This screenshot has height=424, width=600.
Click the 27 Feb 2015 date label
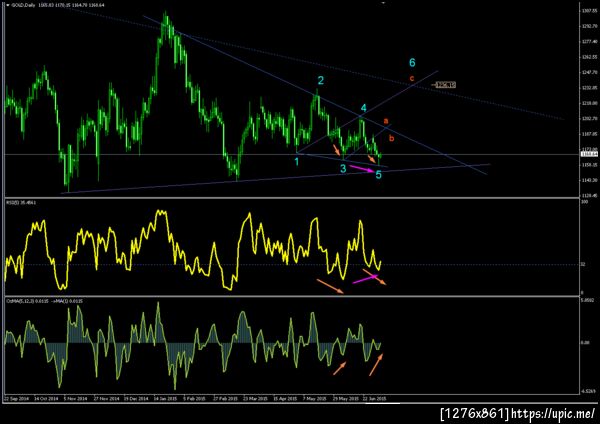[225, 398]
